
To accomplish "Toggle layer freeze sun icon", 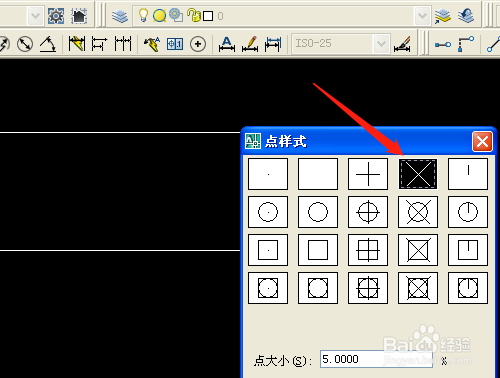I will click(x=159, y=16).
